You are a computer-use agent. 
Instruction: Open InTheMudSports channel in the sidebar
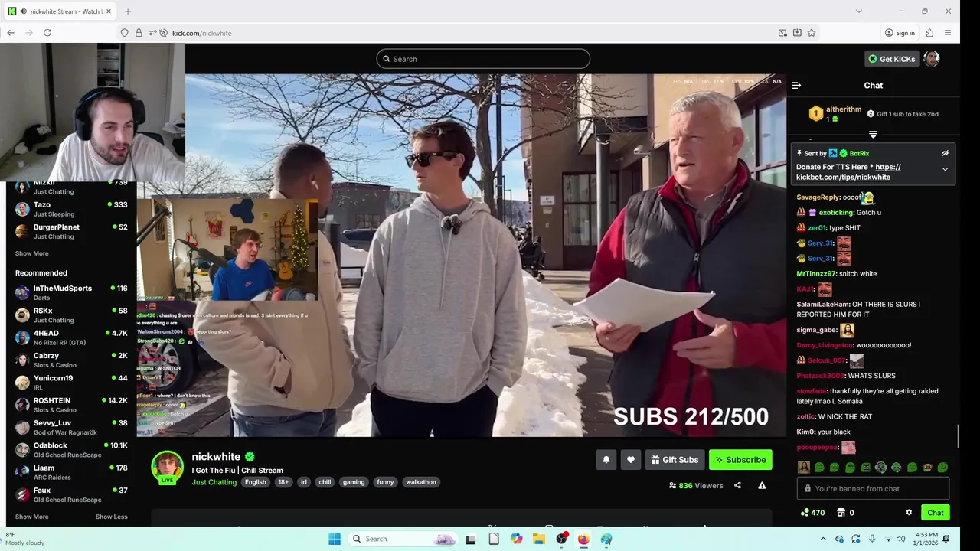[x=71, y=292]
